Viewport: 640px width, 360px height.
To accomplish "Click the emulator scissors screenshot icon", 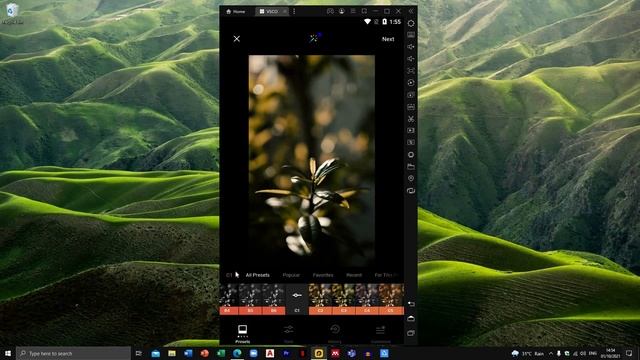I will click(x=411, y=119).
